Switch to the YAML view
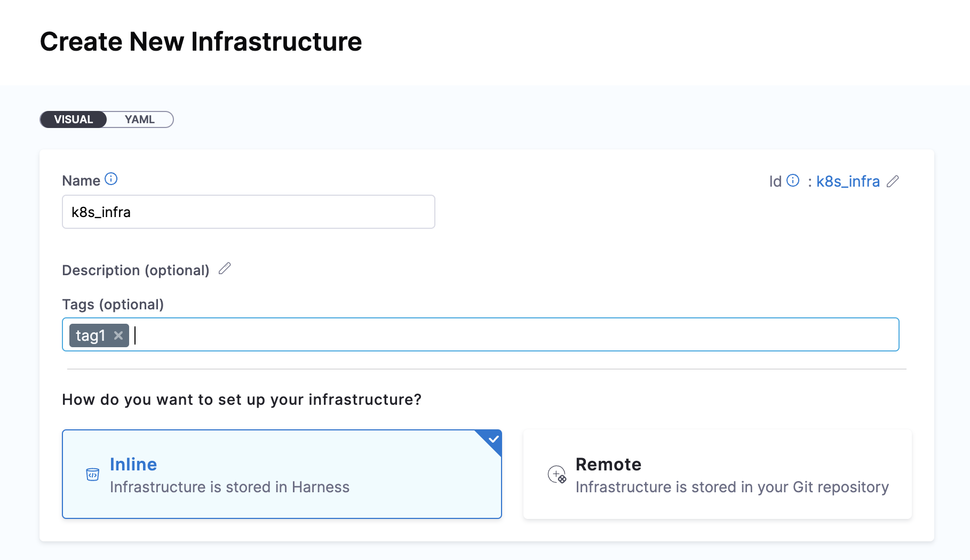 140,119
